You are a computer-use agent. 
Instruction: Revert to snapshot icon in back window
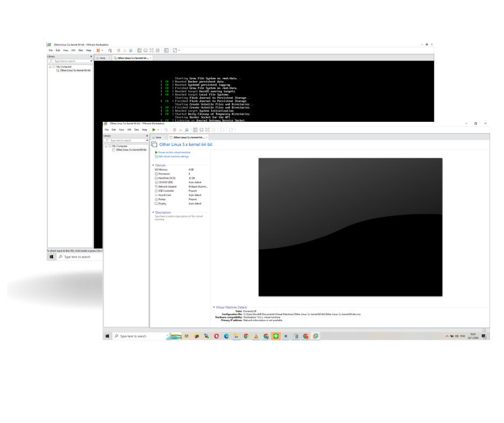pos(125,50)
